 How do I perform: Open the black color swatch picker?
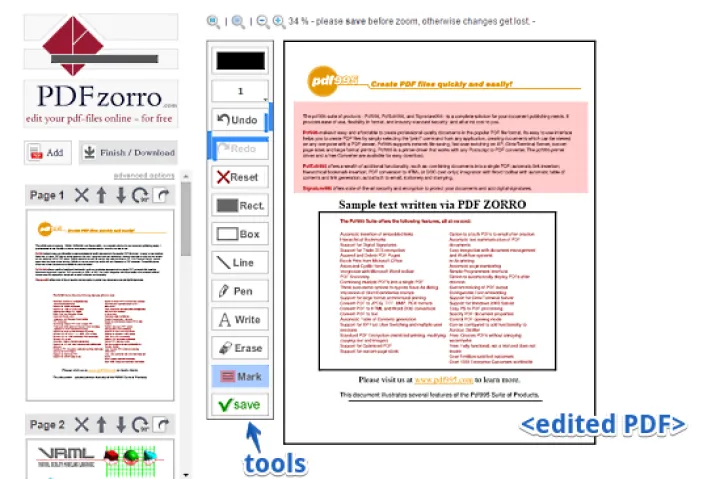[x=240, y=61]
